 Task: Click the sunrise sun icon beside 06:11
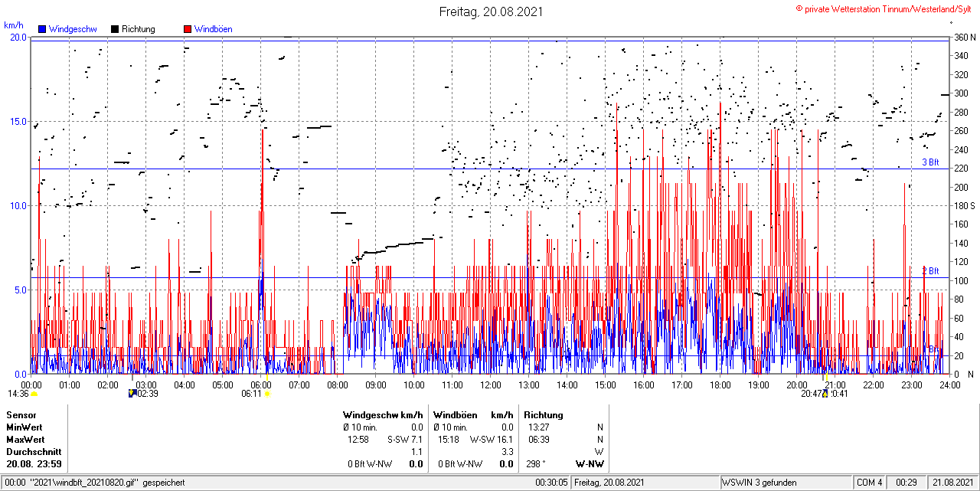point(267,394)
